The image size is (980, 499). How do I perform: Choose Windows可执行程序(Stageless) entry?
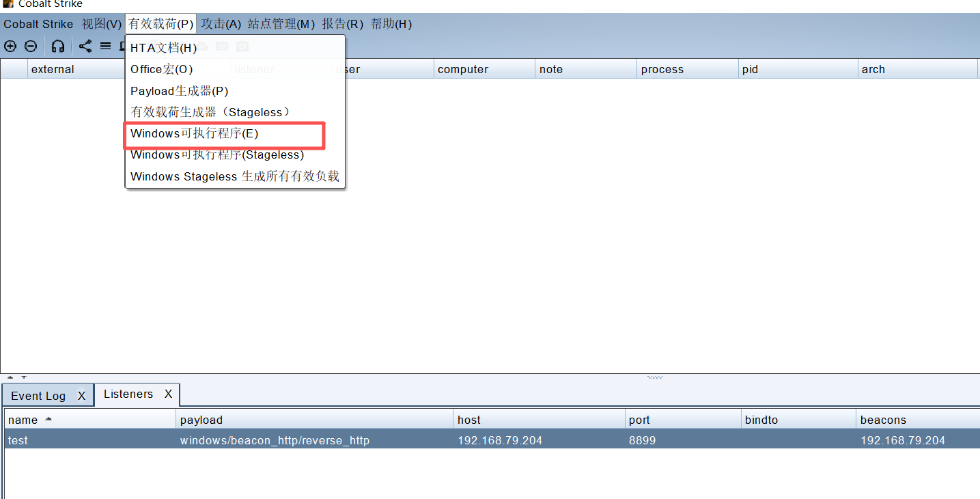(x=235, y=154)
